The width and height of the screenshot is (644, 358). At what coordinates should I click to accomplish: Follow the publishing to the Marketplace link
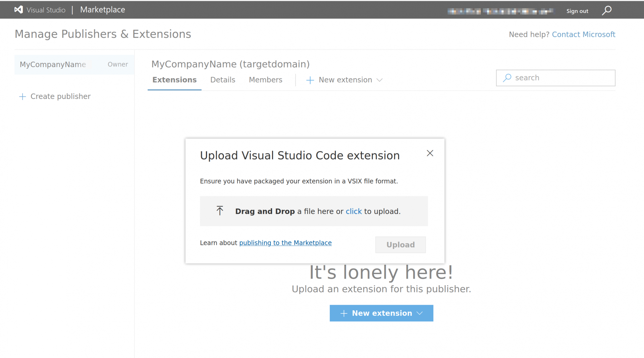[x=285, y=243]
